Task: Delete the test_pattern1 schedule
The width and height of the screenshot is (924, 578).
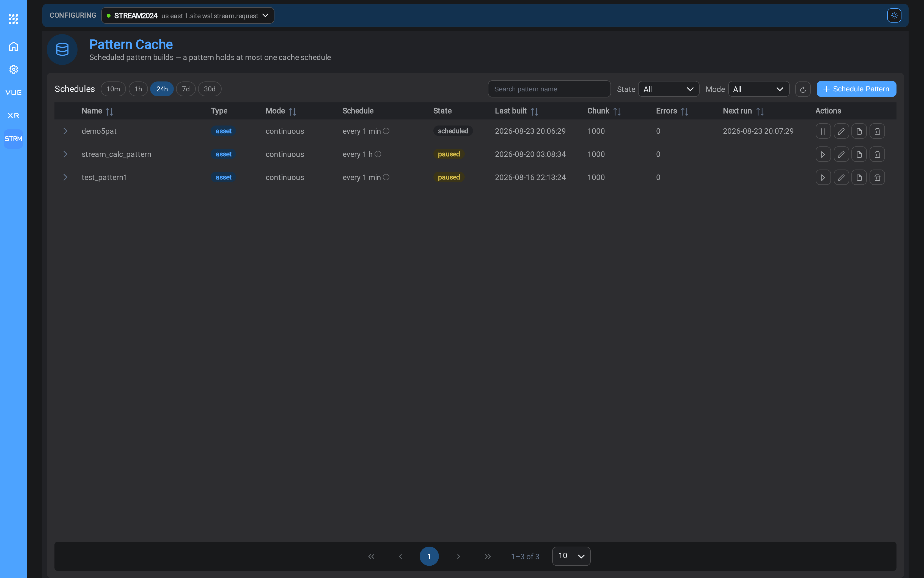Action: coord(877,177)
